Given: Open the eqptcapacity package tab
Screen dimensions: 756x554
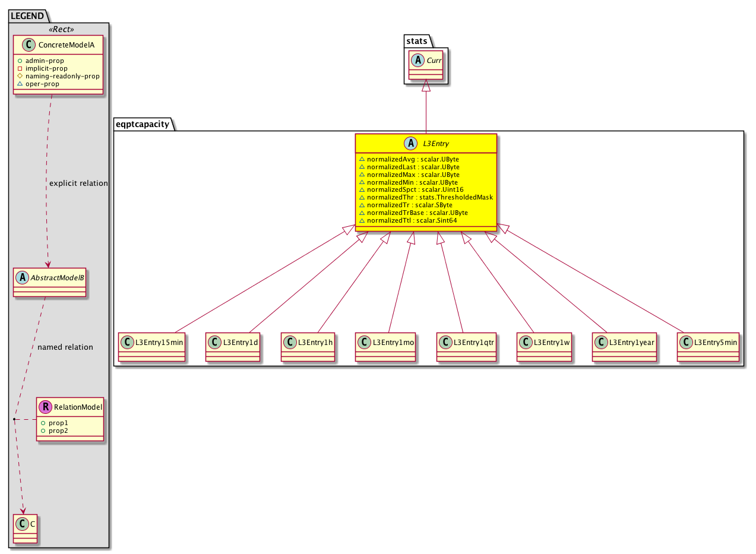Looking at the screenshot, I should coord(144,124).
